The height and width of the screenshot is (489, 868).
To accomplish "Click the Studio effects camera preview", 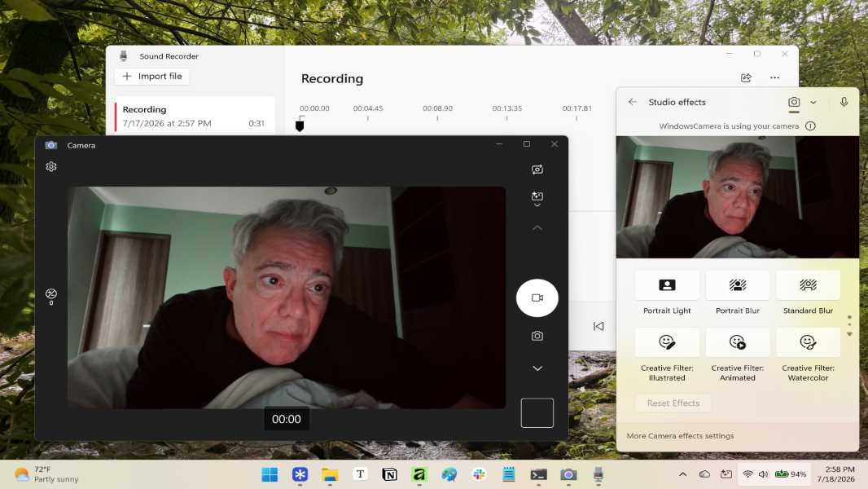I will pyautogui.click(x=738, y=196).
